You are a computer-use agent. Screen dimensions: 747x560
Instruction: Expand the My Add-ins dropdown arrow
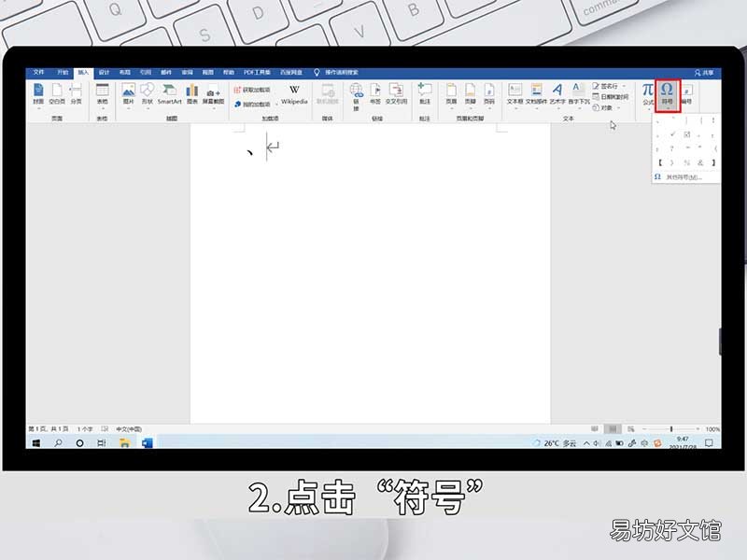click(276, 105)
